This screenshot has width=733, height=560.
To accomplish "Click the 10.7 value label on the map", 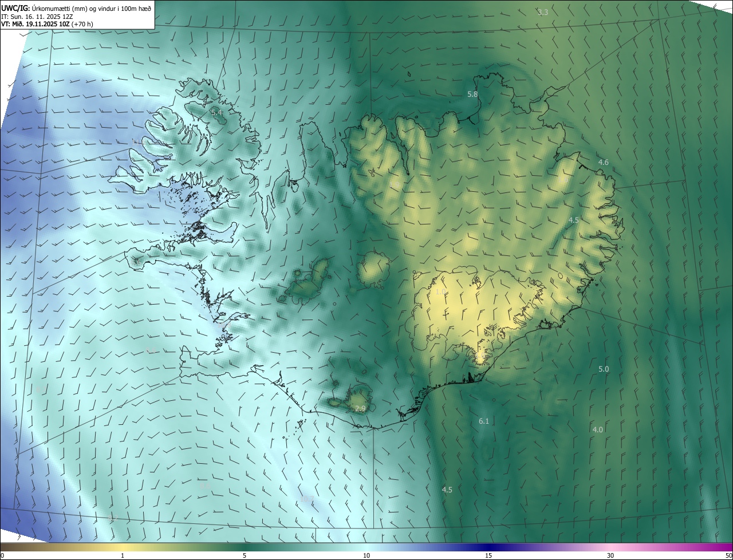I will point(306,499).
